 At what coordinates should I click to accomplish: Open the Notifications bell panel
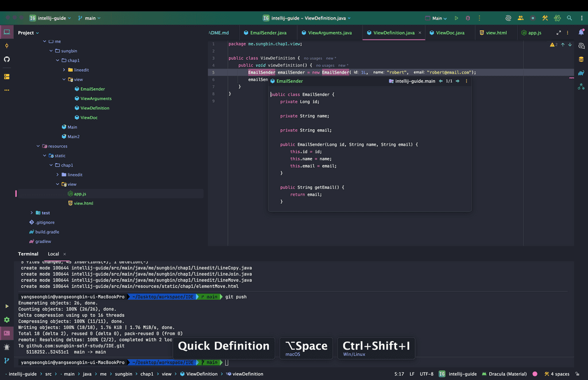click(581, 33)
